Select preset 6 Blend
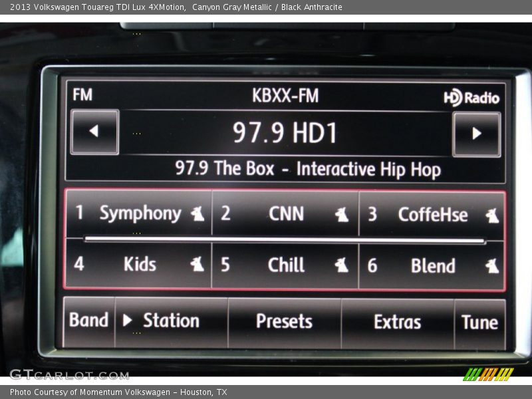 [432, 265]
